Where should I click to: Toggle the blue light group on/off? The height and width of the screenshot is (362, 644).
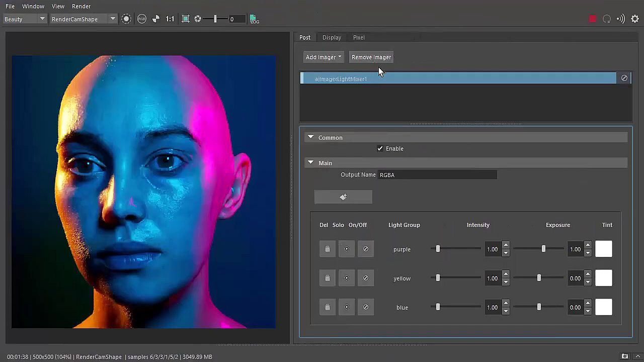[366, 307]
